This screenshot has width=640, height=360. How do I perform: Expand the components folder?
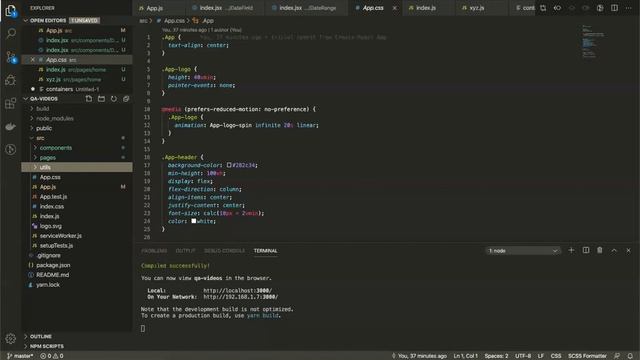[56, 148]
